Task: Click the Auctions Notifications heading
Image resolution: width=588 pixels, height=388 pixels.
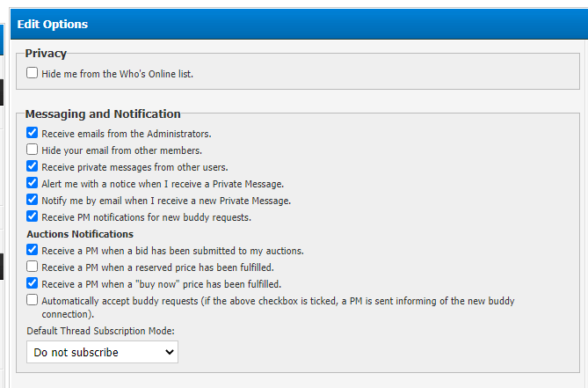Action: point(80,234)
